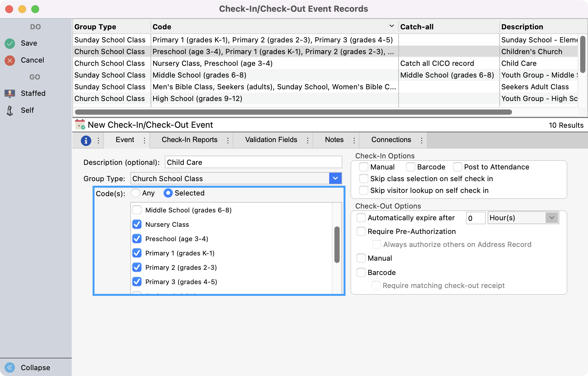
Task: Open the Event tab's three-dot menu
Action: pyautogui.click(x=144, y=140)
